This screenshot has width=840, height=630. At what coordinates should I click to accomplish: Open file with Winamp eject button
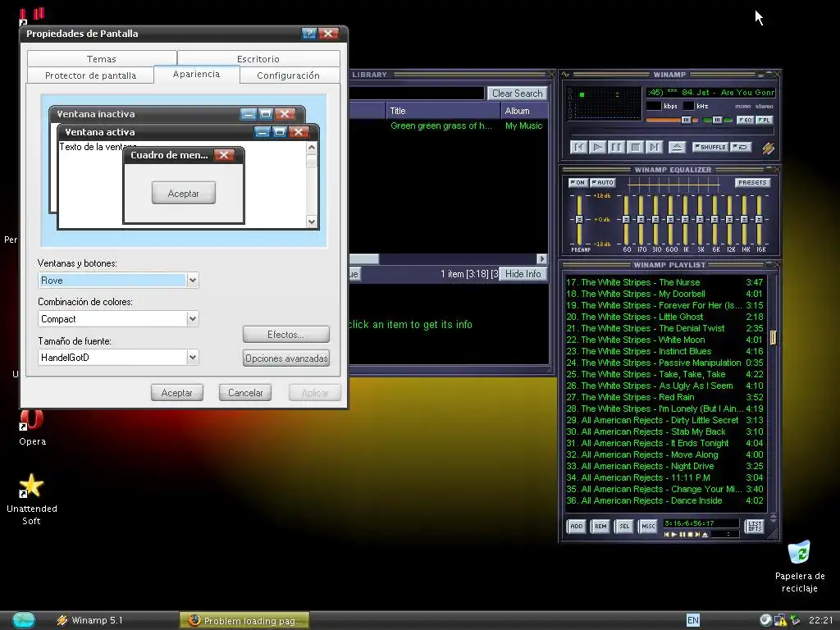point(677,147)
